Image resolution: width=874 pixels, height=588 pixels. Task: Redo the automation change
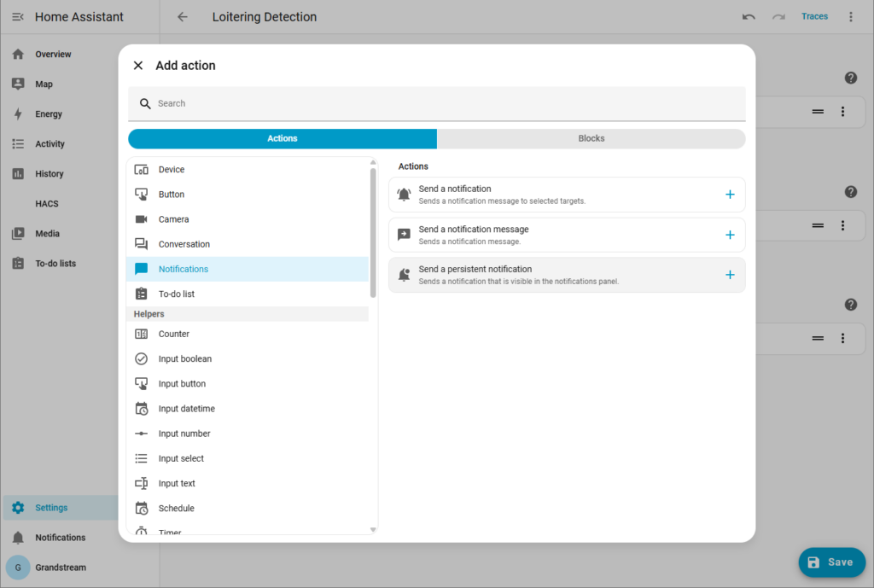click(778, 17)
